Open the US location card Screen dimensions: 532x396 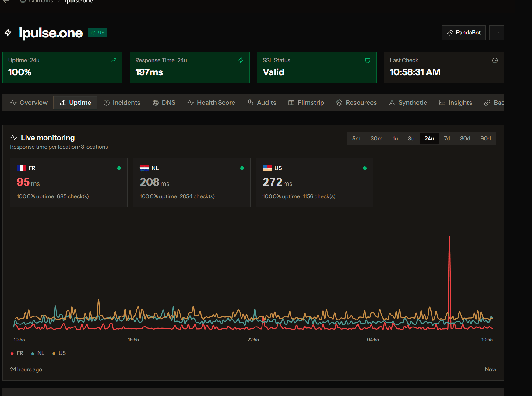315,182
